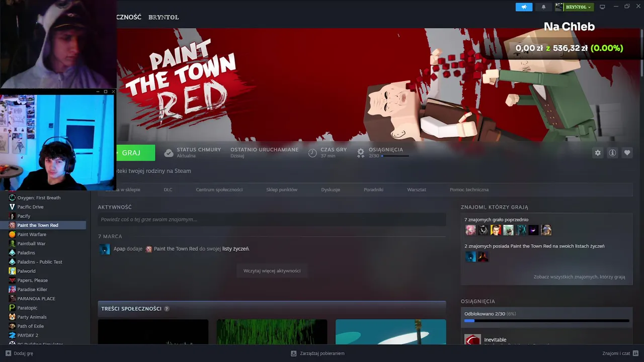
Task: Open the Steam announcements megaphone icon
Action: click(x=524, y=7)
